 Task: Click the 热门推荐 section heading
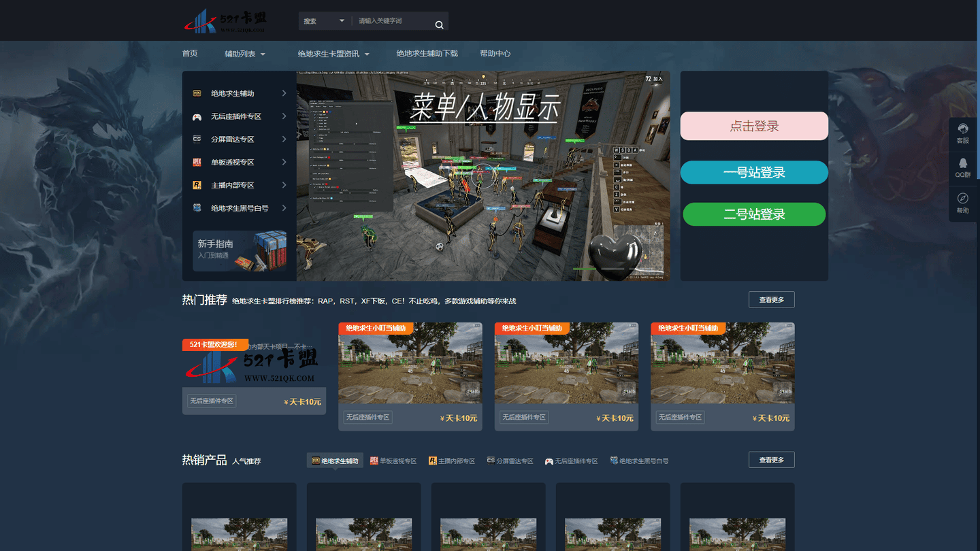pyautogui.click(x=204, y=299)
